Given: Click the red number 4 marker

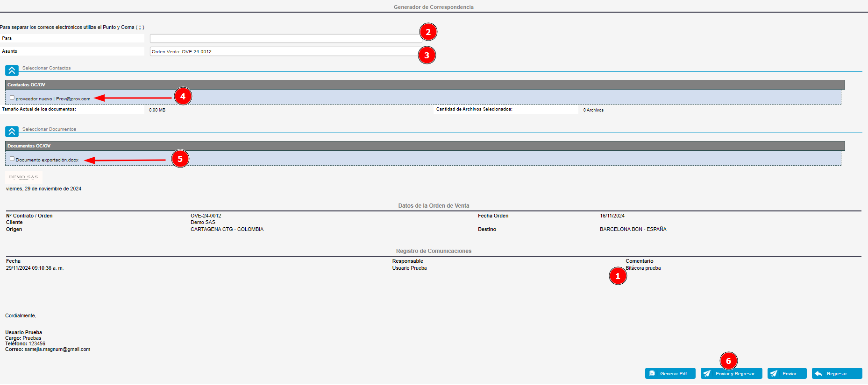Looking at the screenshot, I should tap(183, 97).
